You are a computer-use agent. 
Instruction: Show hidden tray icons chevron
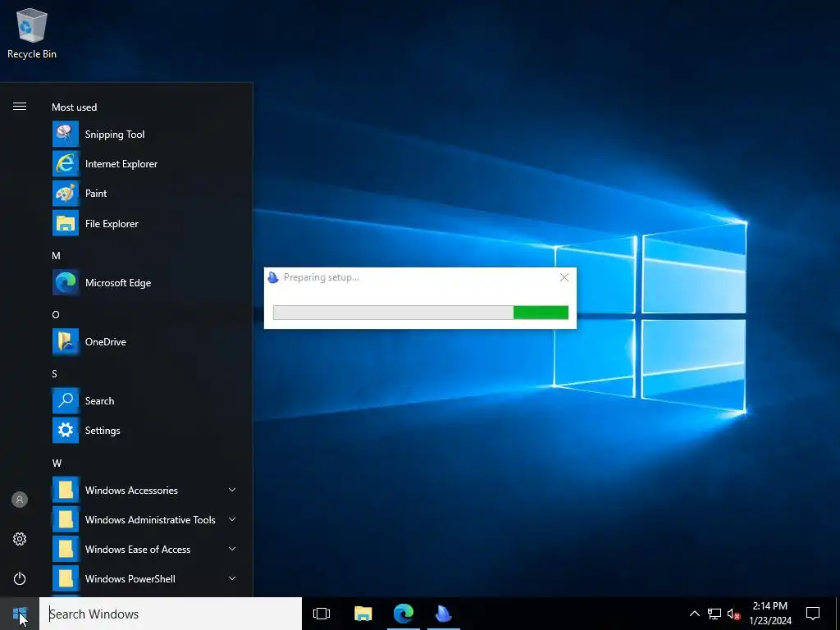tap(694, 614)
